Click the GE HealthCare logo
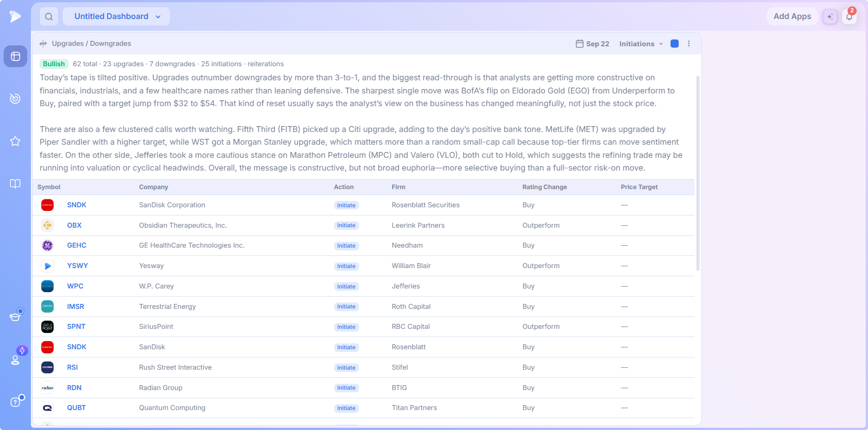 pyautogui.click(x=47, y=245)
